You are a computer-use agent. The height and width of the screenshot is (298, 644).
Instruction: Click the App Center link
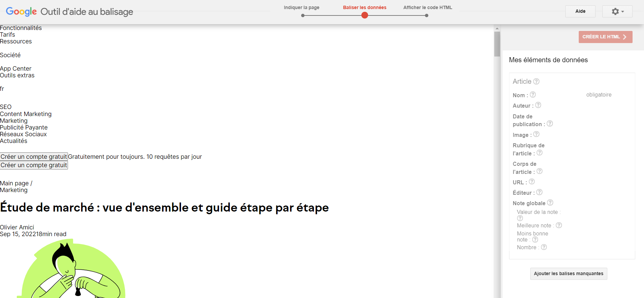click(15, 69)
